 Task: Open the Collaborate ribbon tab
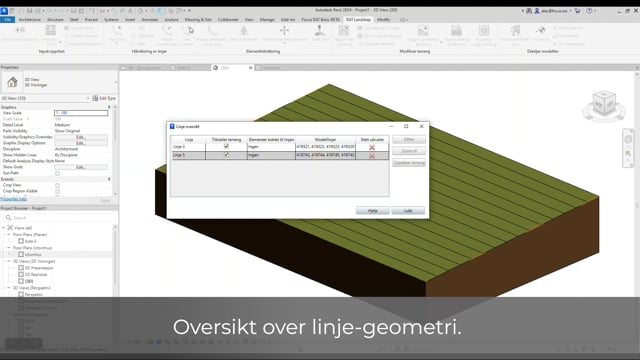[228, 20]
